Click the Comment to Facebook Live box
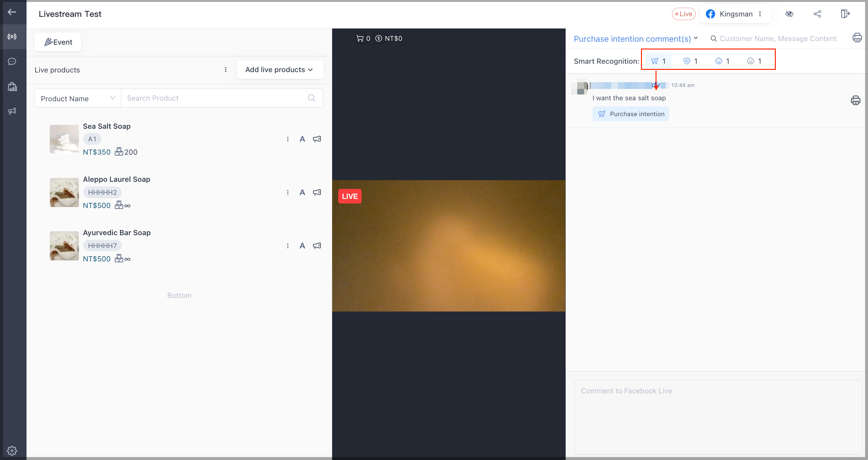This screenshot has width=868, height=460. tap(718, 417)
